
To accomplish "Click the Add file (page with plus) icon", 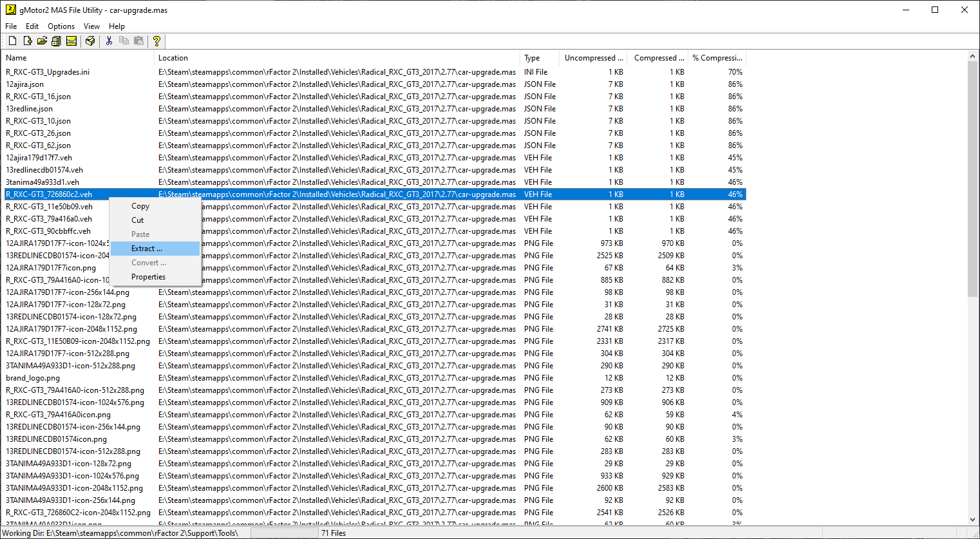I will 27,41.
